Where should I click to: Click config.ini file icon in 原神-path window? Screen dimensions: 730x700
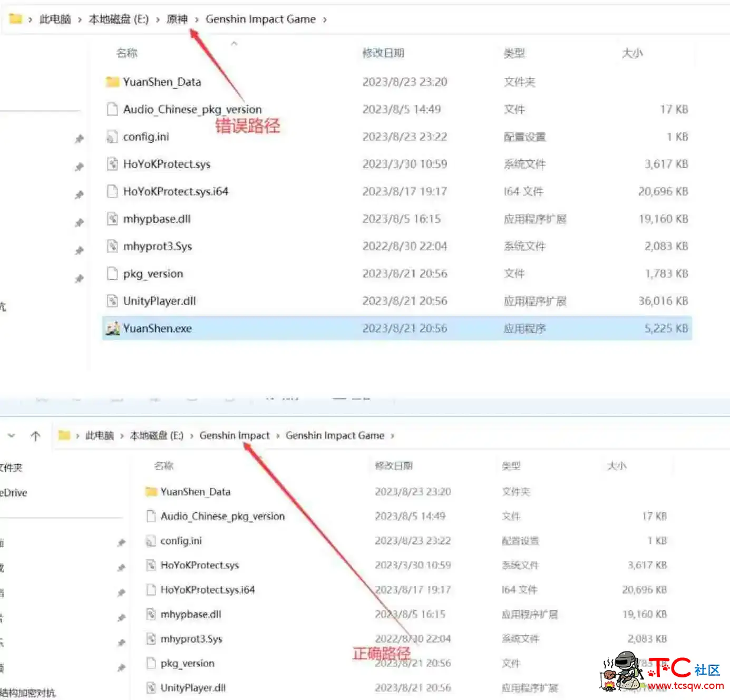click(x=112, y=137)
